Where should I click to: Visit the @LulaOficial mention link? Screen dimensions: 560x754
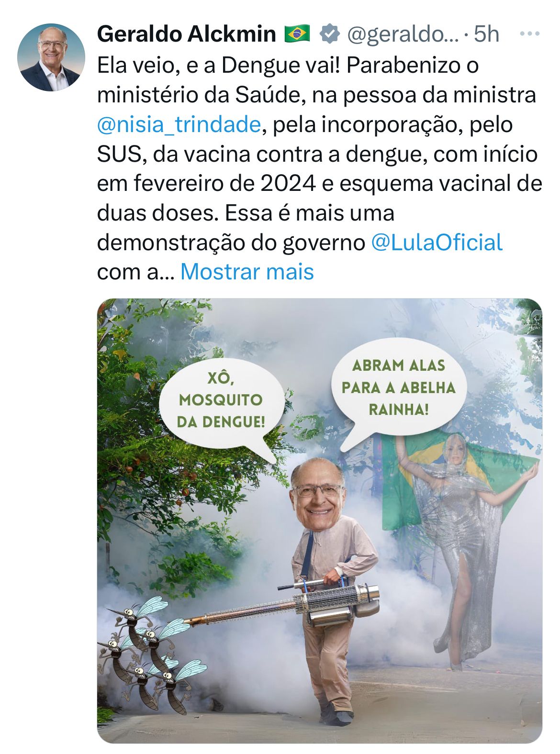click(437, 242)
